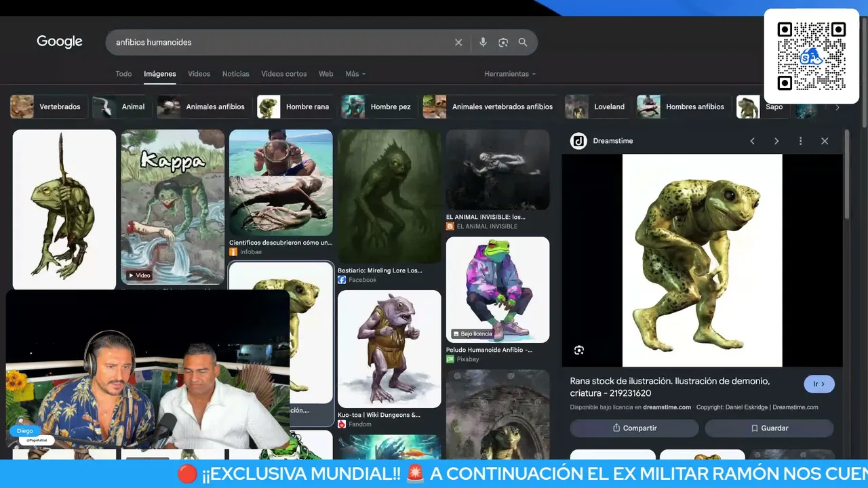Click the Bajo licencia badge
Viewport: 868px width, 488px height.
click(472, 333)
